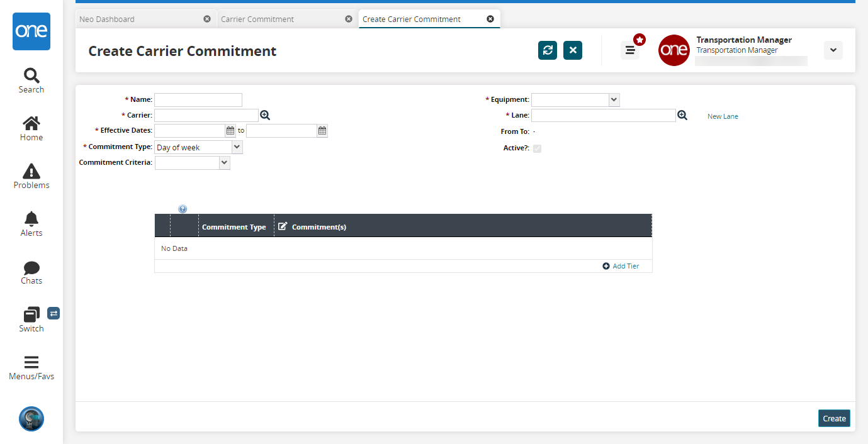Click the Effective Dates start date field

190,131
